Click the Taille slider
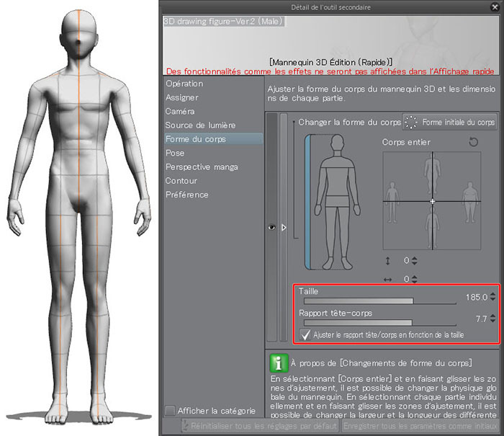 [x=380, y=301]
